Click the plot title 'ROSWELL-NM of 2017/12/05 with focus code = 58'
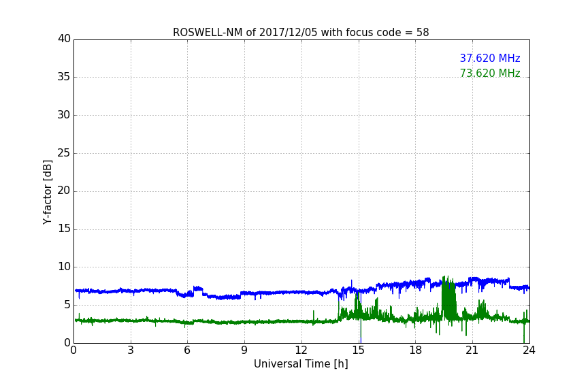Viewport: 588px width, 392px height. click(x=301, y=33)
